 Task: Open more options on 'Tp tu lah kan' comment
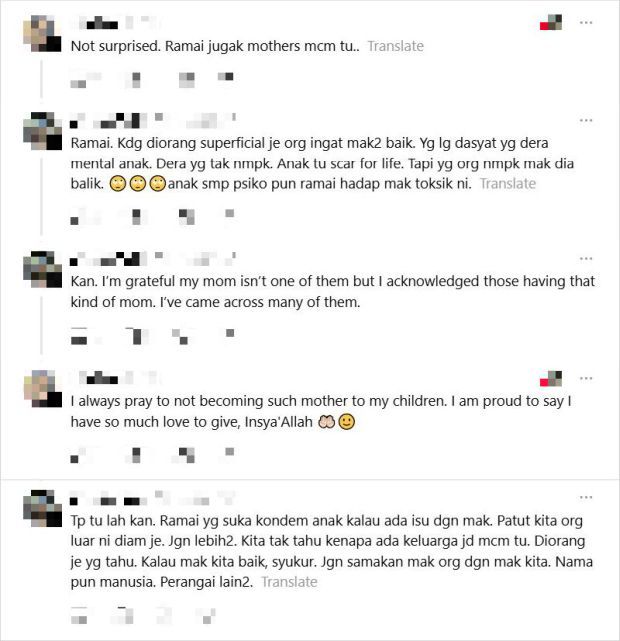[586, 497]
